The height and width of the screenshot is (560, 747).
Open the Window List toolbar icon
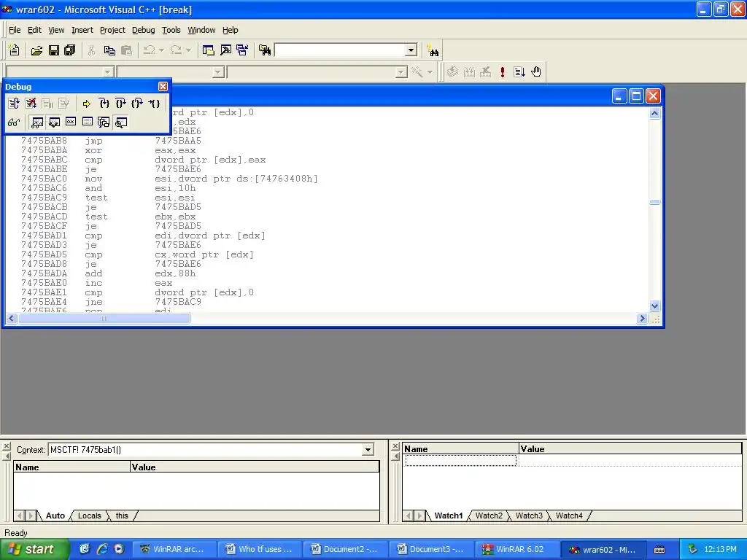click(x=242, y=50)
